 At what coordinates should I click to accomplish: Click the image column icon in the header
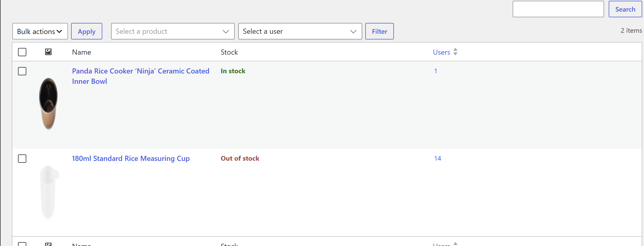[x=48, y=52]
